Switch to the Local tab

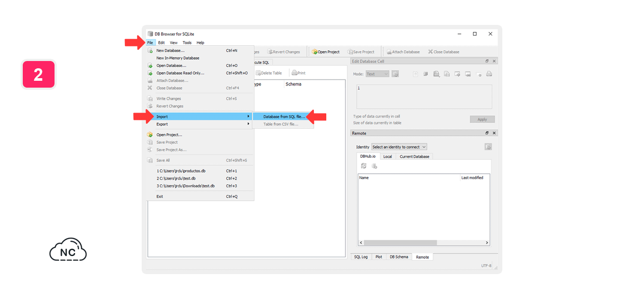(388, 156)
